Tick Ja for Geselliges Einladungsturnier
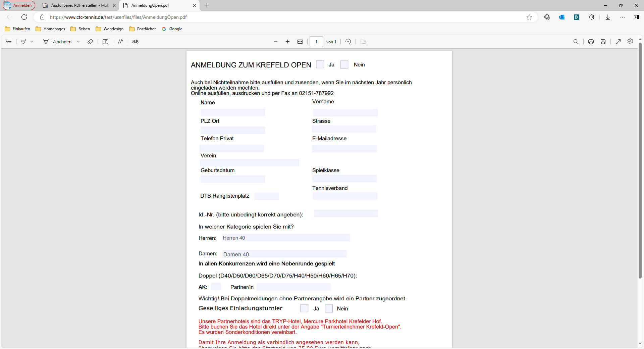The image size is (644, 349). (304, 308)
